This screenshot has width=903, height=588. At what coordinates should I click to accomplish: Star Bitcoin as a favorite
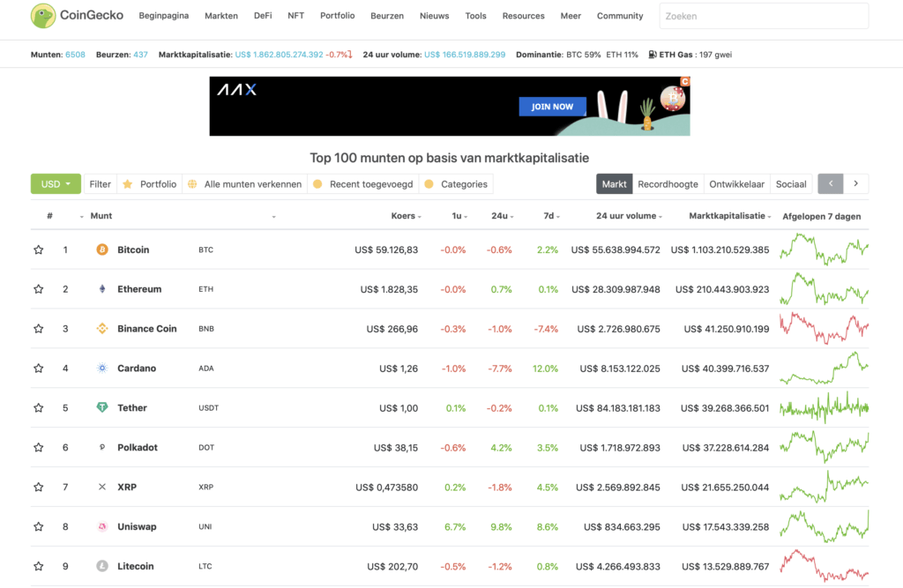(x=39, y=249)
